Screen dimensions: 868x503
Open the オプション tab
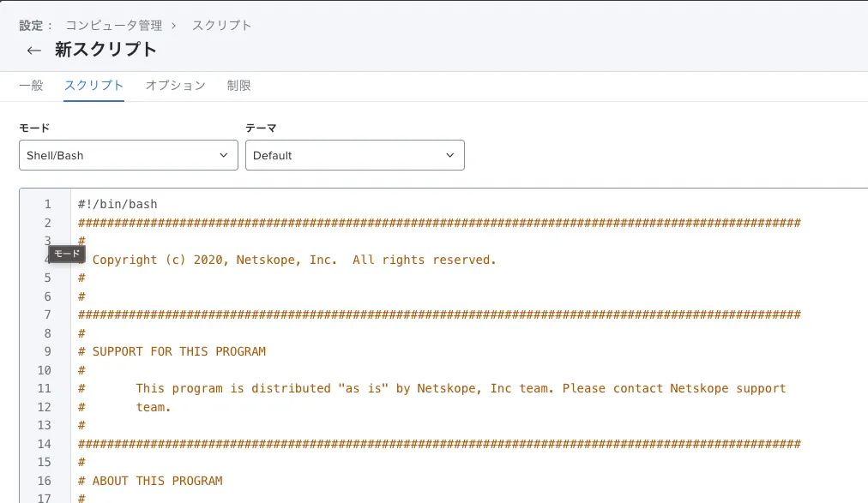coord(175,86)
